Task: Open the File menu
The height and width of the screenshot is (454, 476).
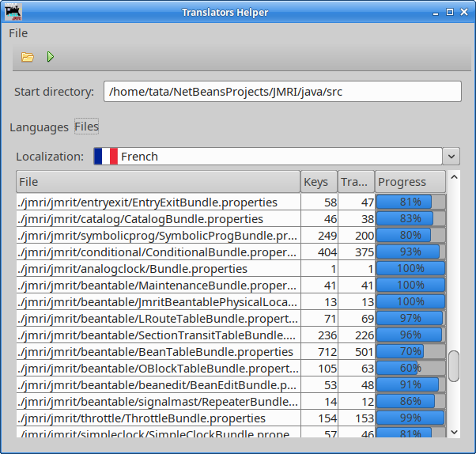Action: (18, 33)
